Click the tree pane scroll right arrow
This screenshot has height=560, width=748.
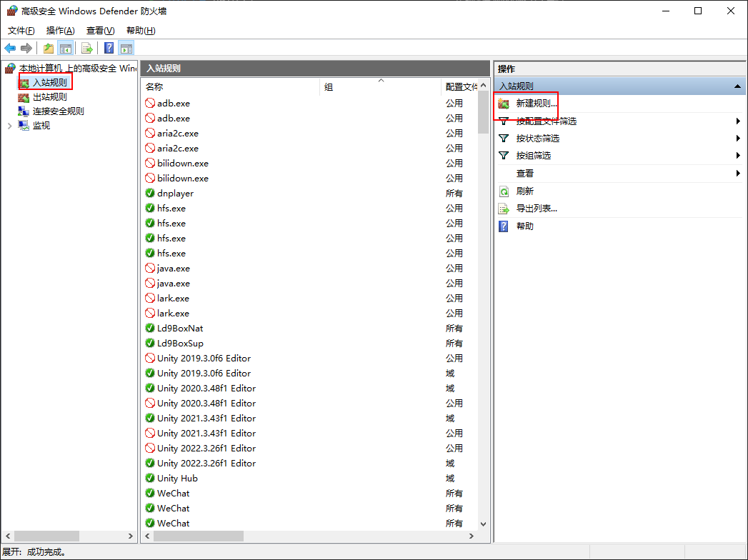pos(130,536)
